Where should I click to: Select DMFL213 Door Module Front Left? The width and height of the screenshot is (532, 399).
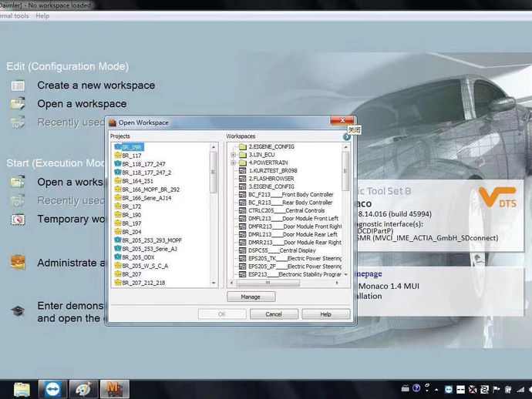click(x=293, y=219)
